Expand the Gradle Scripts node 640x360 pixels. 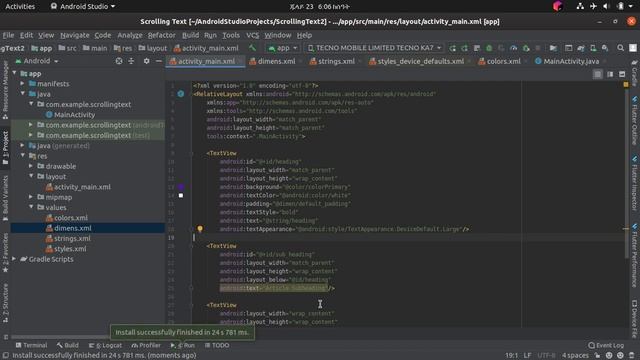point(15,259)
